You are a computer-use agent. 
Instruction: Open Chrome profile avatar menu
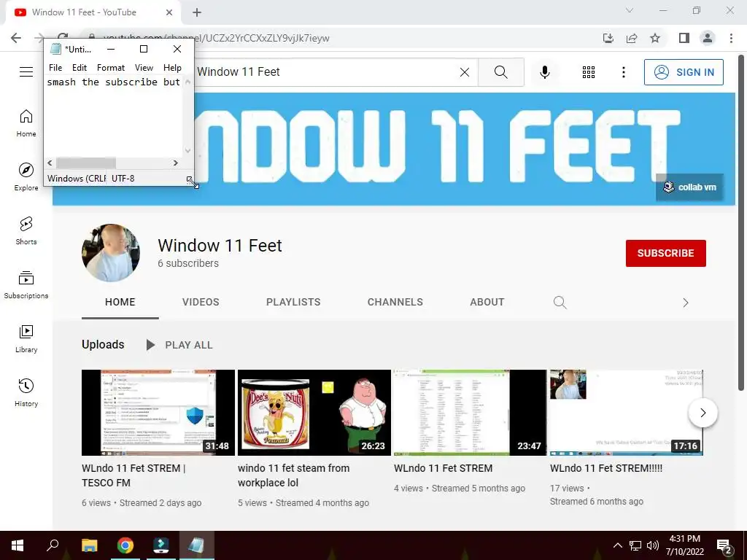(708, 38)
